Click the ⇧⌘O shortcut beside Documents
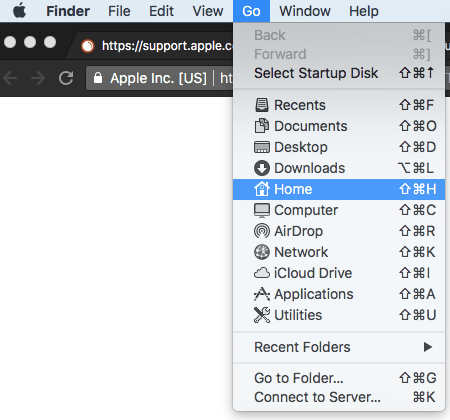This screenshot has width=450, height=420. (418, 126)
